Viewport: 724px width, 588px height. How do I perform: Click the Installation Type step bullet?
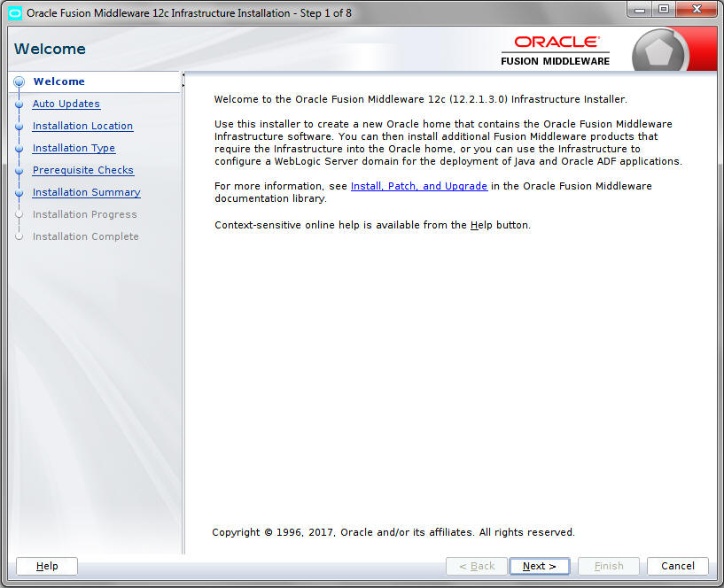[x=19, y=149]
